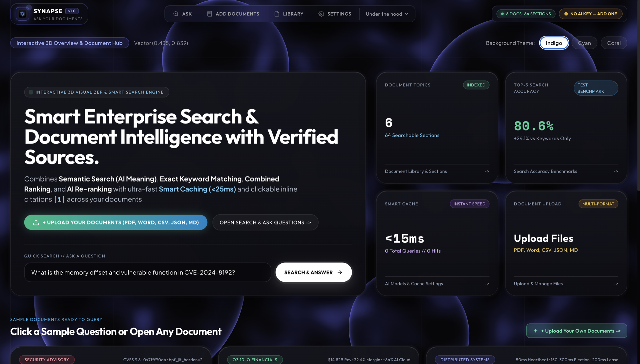Open the Library tab
Viewport: 640px width, 364px height.
289,14
